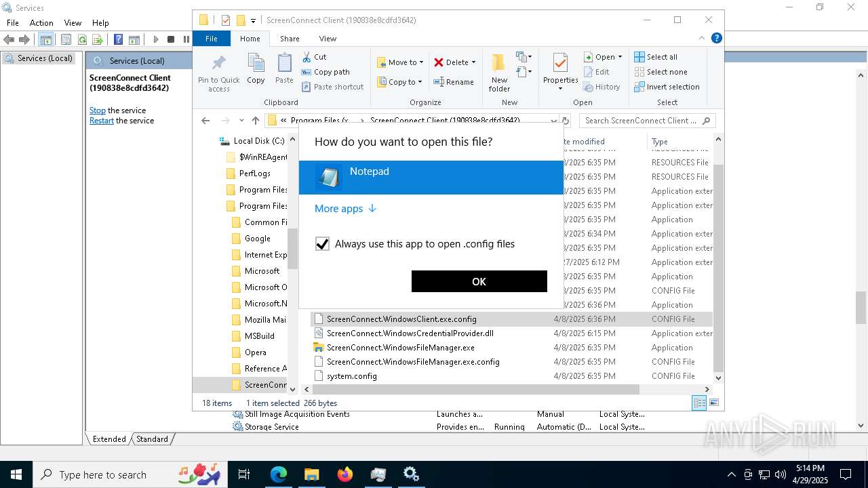Open the Open button dropdown arrow
868x488 pixels.
point(620,57)
